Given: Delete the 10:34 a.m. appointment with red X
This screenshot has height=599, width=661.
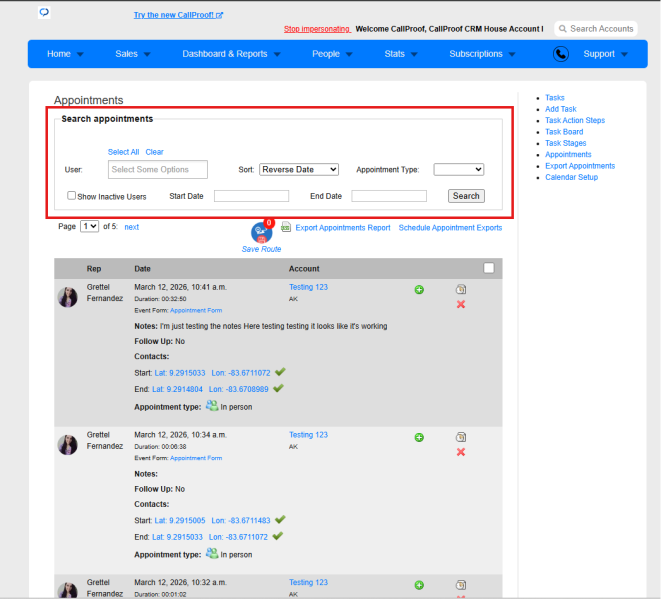Looking at the screenshot, I should (x=461, y=452).
